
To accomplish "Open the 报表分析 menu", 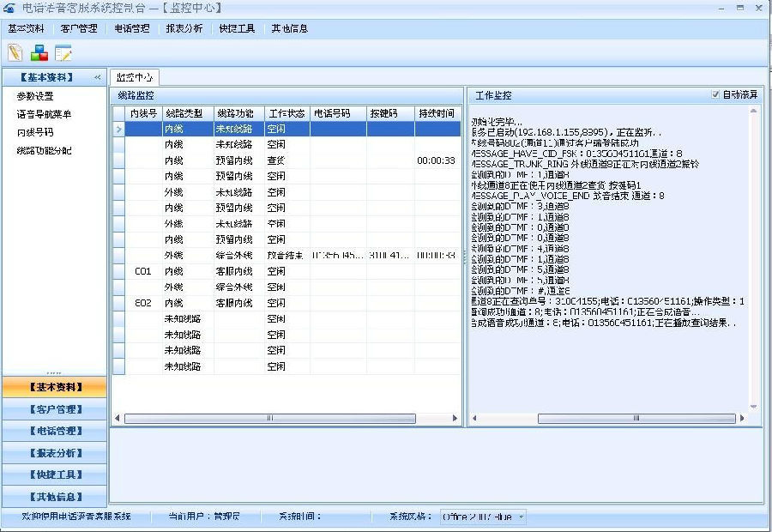I will (184, 27).
